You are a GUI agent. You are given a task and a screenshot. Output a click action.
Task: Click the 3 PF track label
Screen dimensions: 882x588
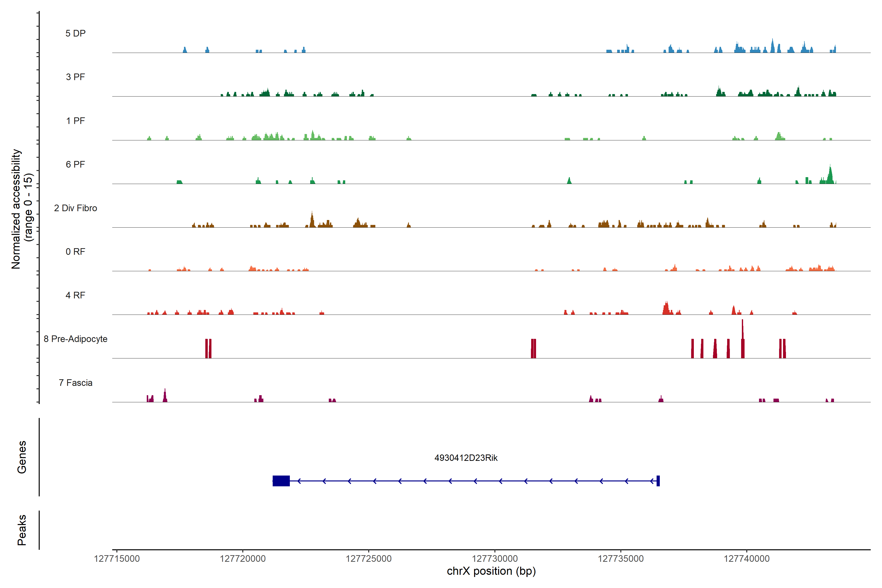(x=75, y=77)
